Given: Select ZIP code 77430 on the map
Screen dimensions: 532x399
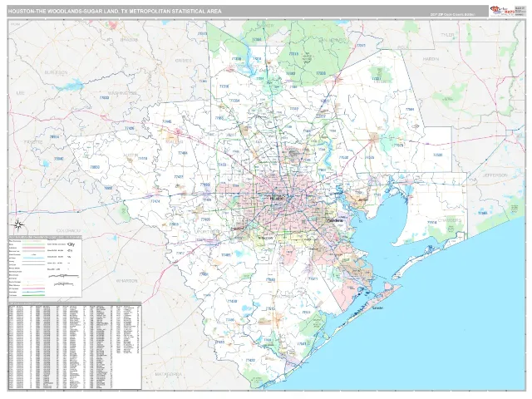Looking at the screenshot, I should pyautogui.click(x=232, y=301).
